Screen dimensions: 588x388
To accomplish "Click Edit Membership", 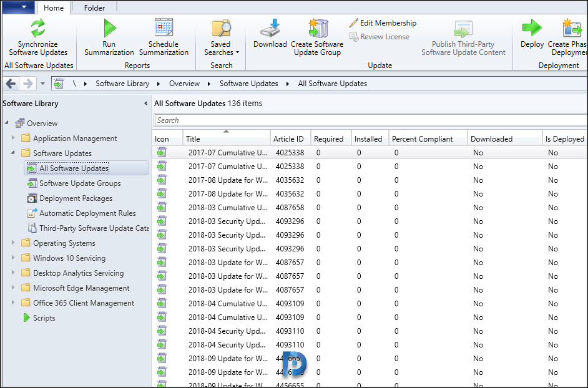I will click(383, 23).
